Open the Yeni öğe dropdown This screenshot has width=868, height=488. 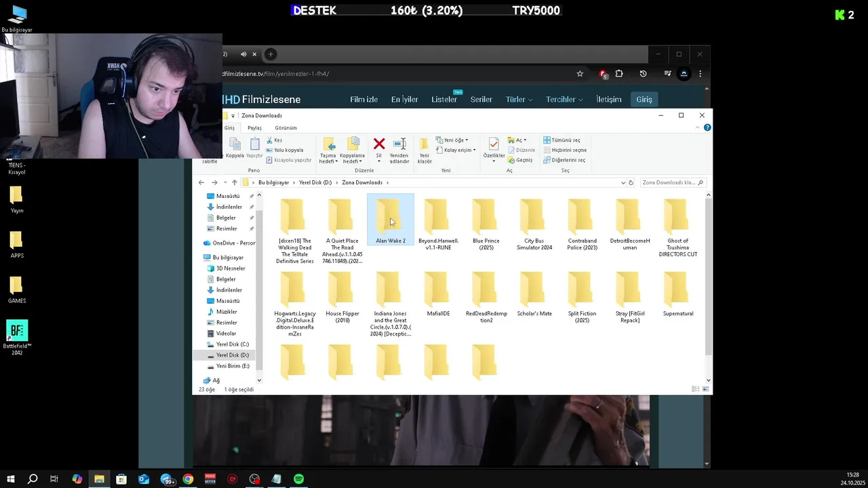click(x=452, y=140)
